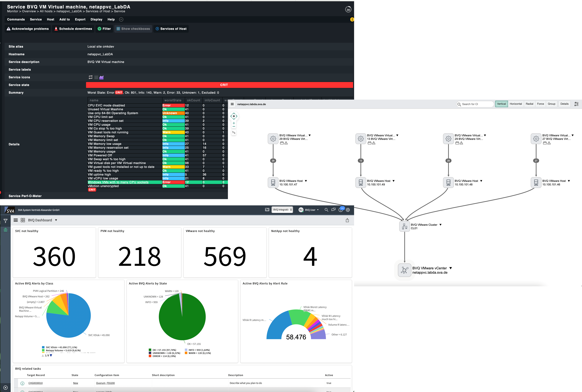Screen dimensions: 582x392
Task: Click the dashboard share icon
Action: point(347,220)
